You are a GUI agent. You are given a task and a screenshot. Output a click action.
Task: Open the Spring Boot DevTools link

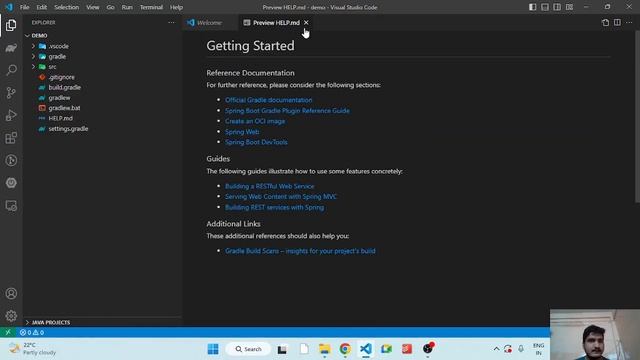pos(256,142)
